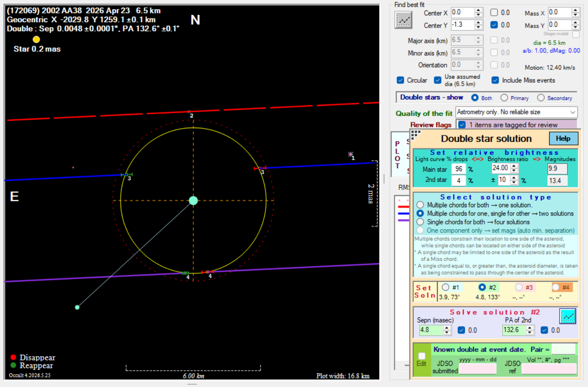
Task: Uncheck the Center Y fix checkbox
Action: (x=495, y=25)
